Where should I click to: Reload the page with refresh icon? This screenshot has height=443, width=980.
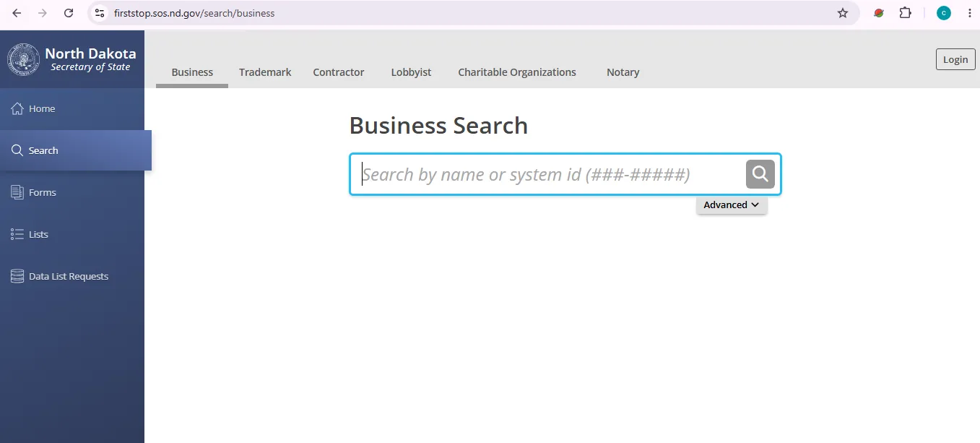click(x=69, y=13)
